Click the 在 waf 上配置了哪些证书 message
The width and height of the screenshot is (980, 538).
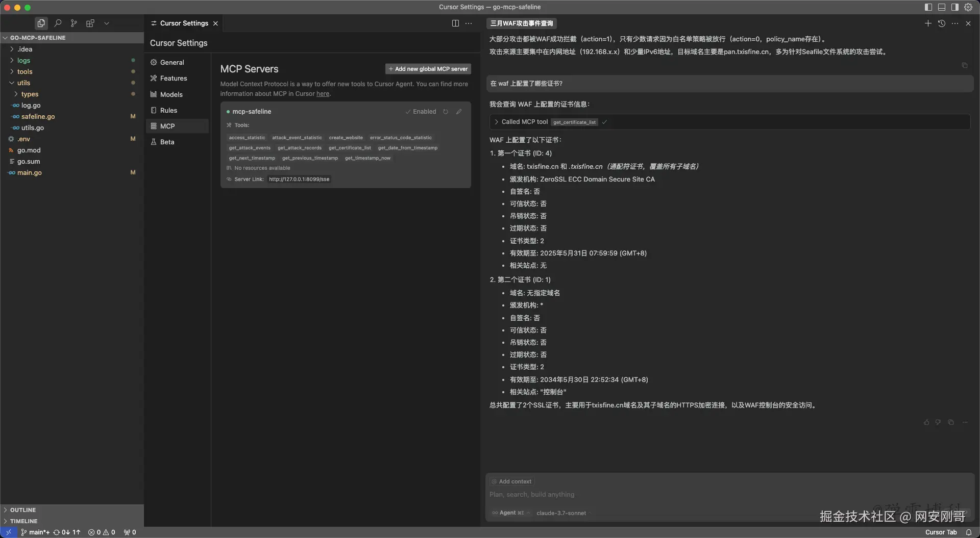coord(730,84)
